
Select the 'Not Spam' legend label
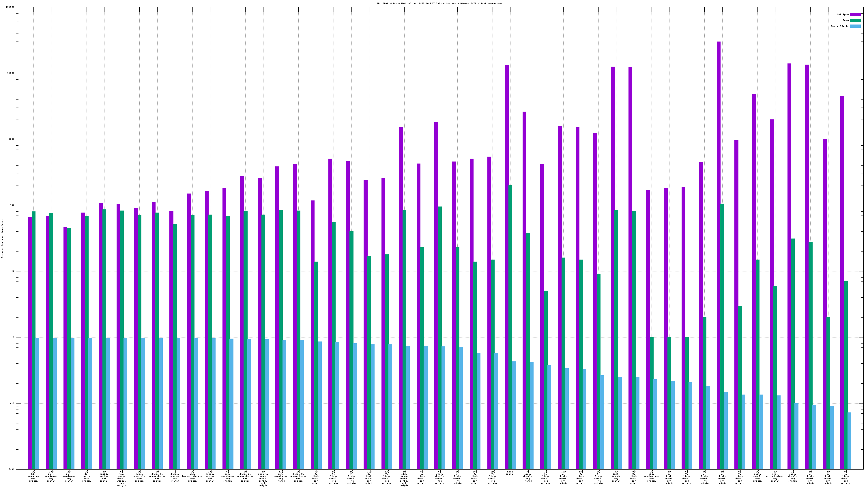[843, 14]
